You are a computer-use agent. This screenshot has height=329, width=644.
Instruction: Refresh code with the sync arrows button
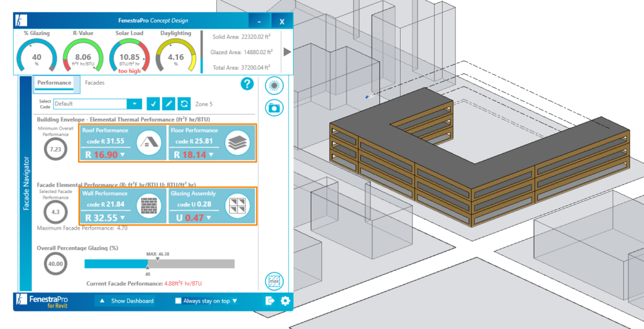[184, 104]
